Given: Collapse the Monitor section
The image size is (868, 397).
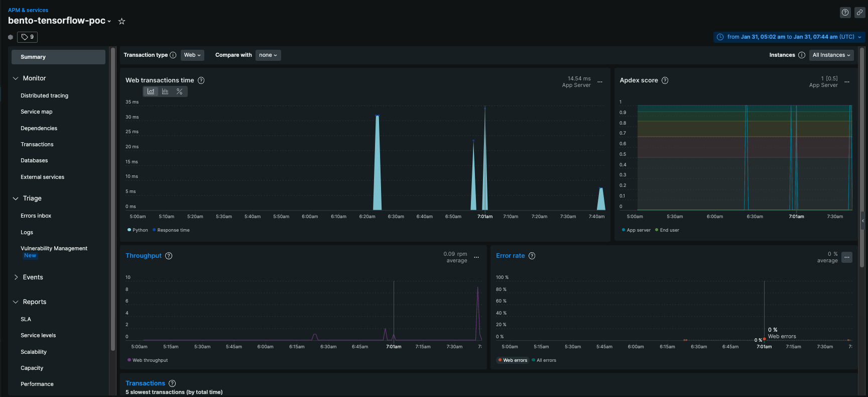Looking at the screenshot, I should (x=16, y=78).
